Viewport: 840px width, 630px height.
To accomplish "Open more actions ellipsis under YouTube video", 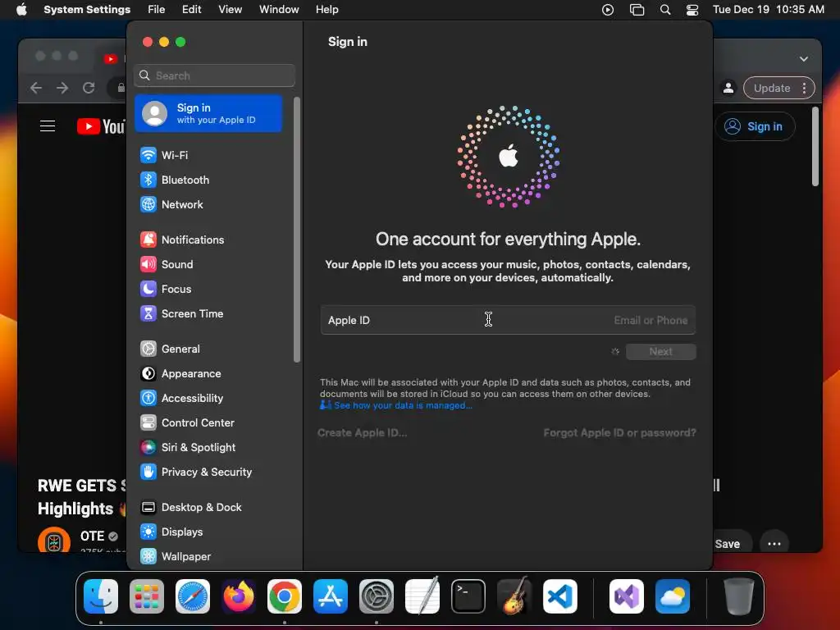I will pyautogui.click(x=774, y=544).
